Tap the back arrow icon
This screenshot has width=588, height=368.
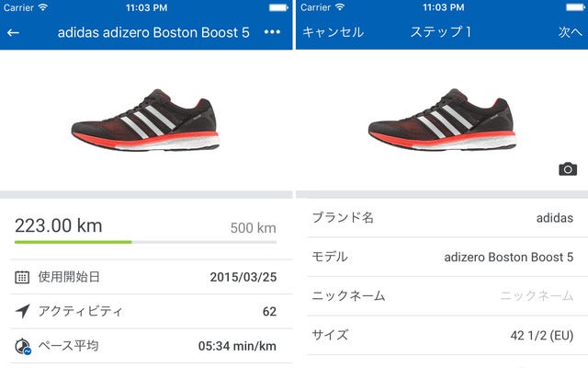click(x=14, y=32)
